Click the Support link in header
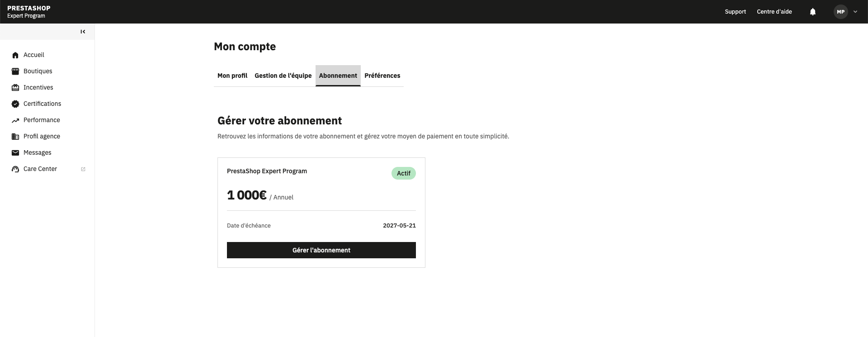868x337 pixels. [735, 12]
